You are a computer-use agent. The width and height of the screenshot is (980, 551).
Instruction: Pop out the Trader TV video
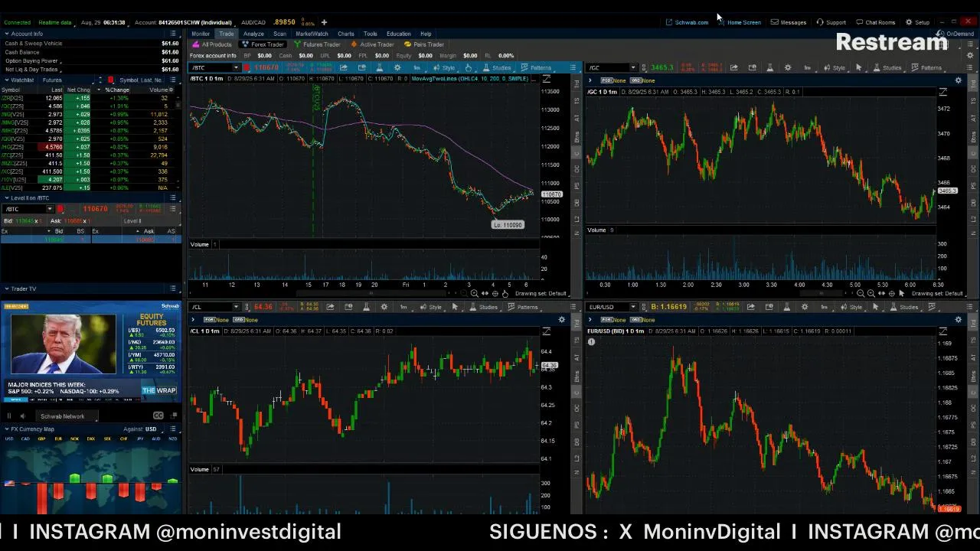coord(174,416)
